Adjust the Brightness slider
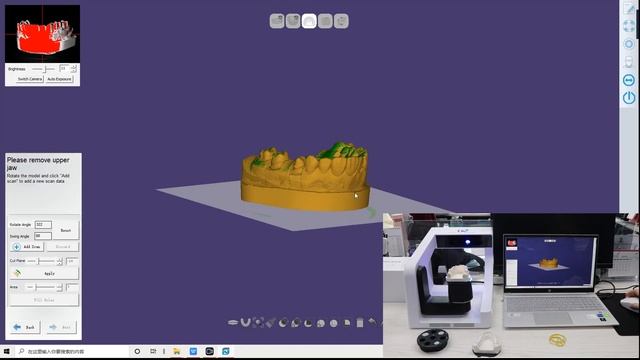640x360 pixels. (x=44, y=69)
